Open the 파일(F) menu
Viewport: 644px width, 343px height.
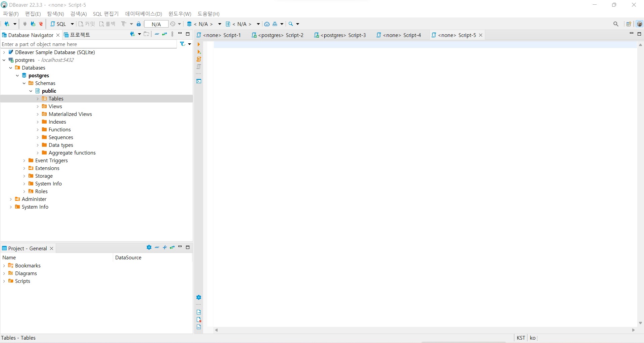pos(11,14)
